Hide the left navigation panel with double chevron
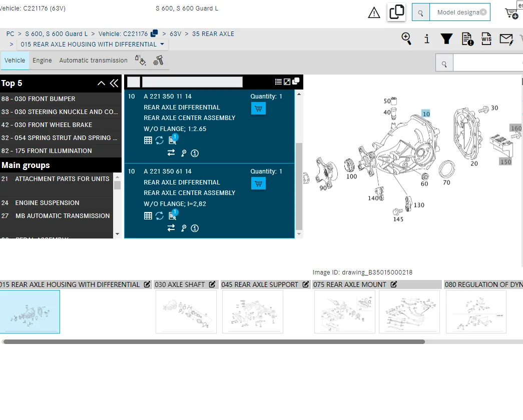523x420 pixels. click(x=114, y=83)
